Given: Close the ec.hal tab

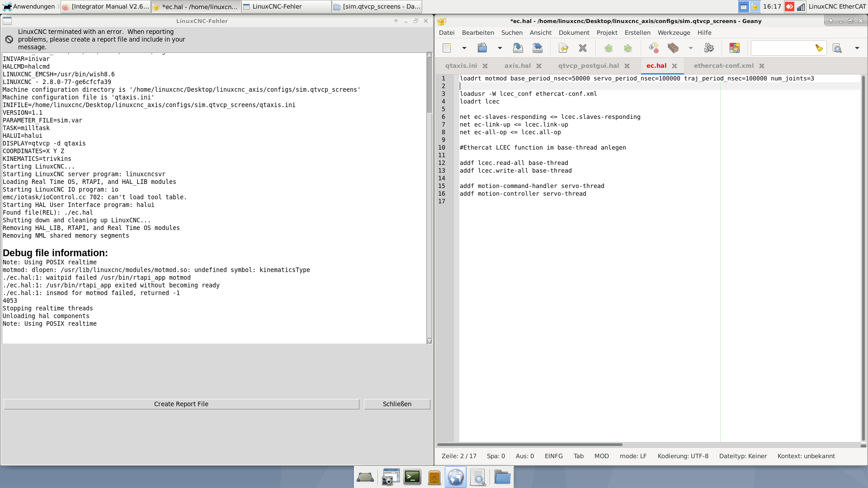Looking at the screenshot, I should 675,66.
